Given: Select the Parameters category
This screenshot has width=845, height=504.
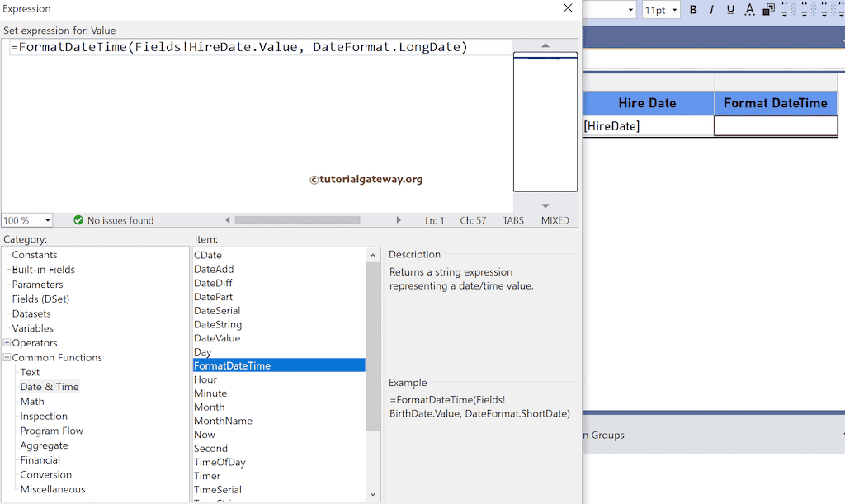Looking at the screenshot, I should [x=37, y=285].
